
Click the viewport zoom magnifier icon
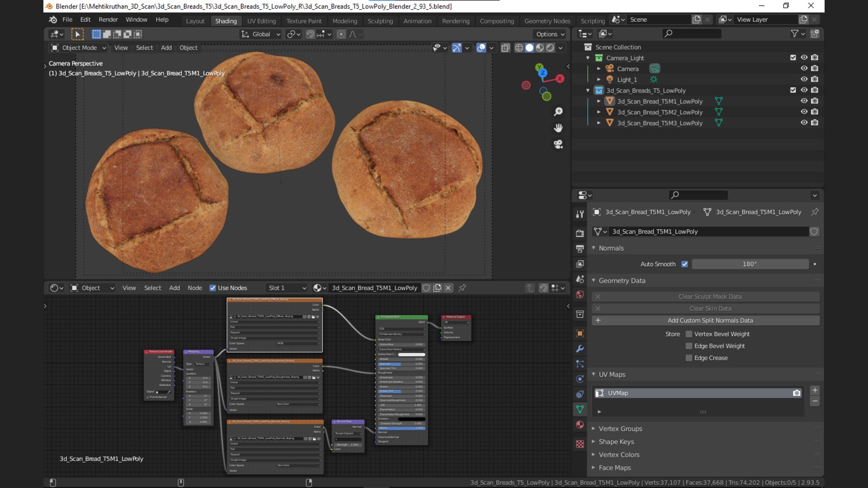pos(558,112)
